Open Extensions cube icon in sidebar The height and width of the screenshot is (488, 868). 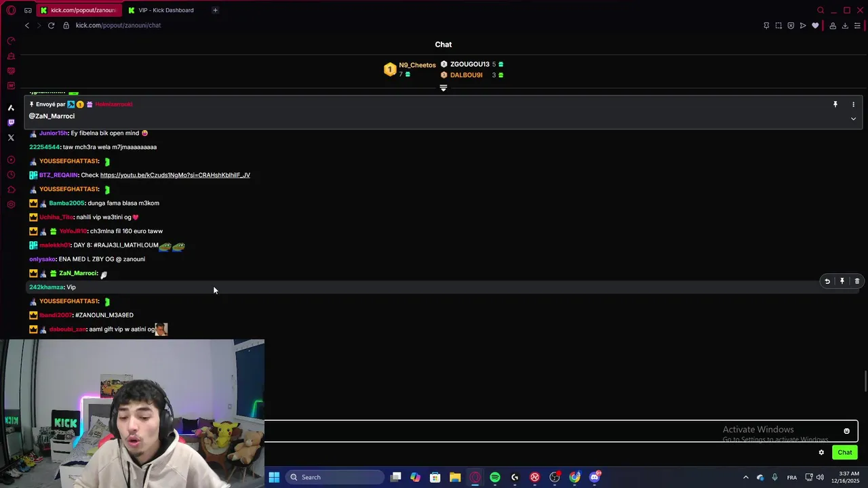[11, 190]
